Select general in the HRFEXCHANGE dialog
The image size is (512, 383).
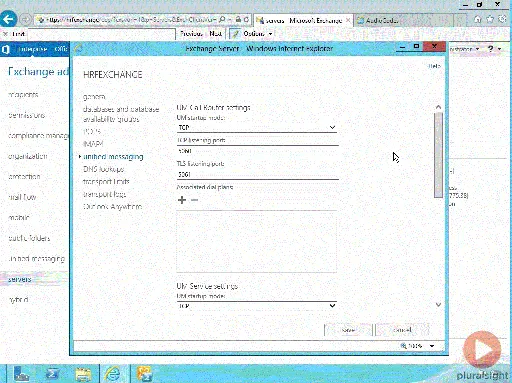point(94,97)
